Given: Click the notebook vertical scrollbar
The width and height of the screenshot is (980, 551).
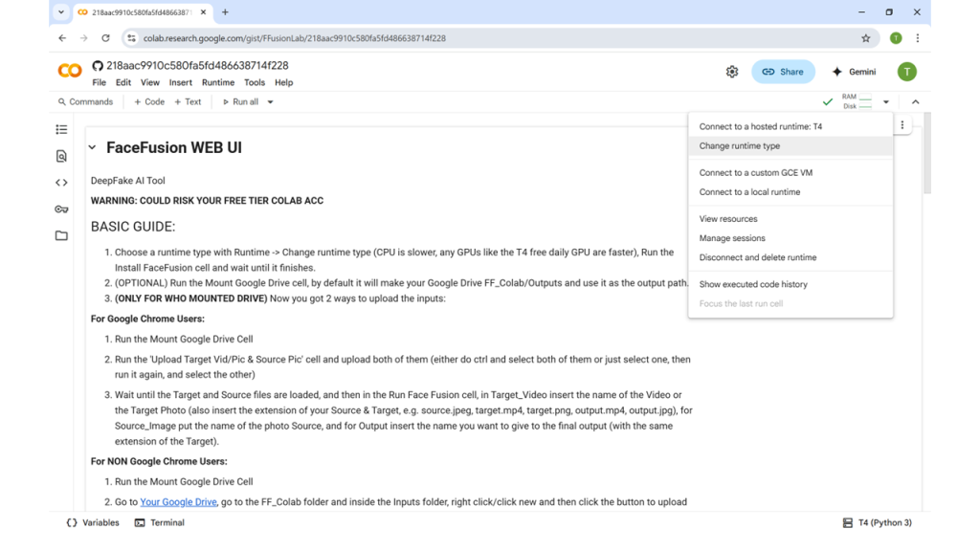Looking at the screenshot, I should tap(926, 153).
